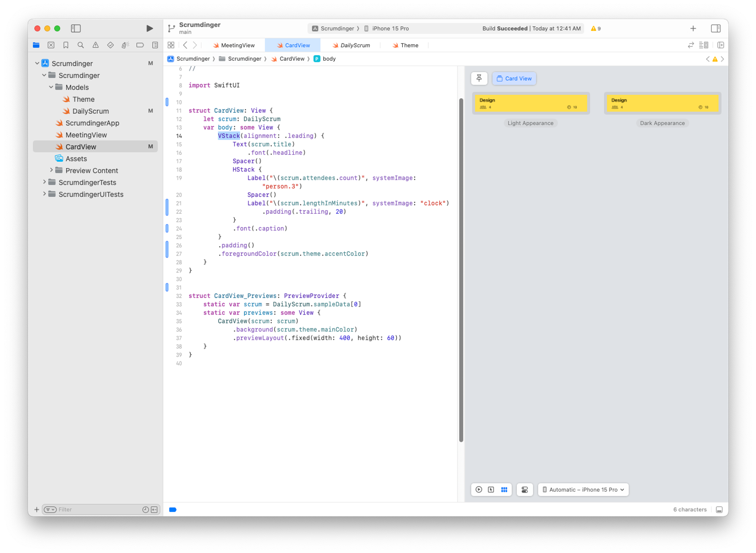Click the navigator Filter field
This screenshot has width=756, height=553.
[x=98, y=510]
